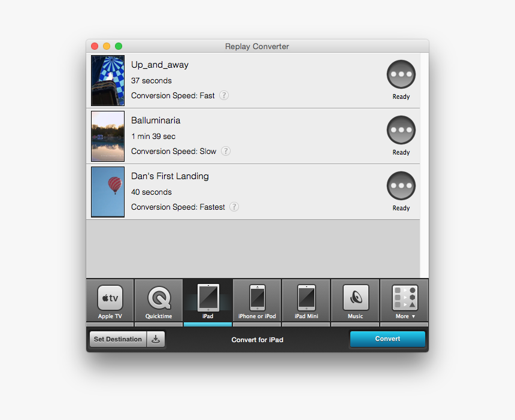Choose the iPad Mini output format
Image resolution: width=515 pixels, height=420 pixels.
[306, 301]
